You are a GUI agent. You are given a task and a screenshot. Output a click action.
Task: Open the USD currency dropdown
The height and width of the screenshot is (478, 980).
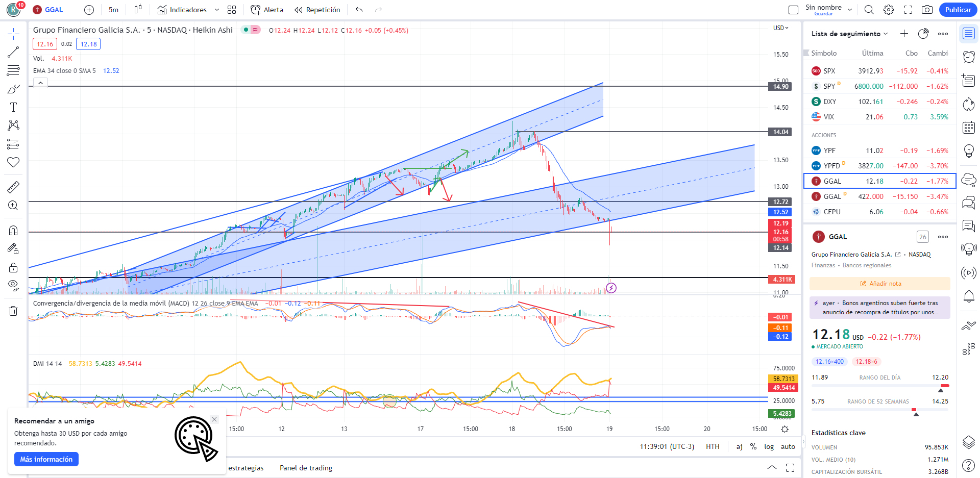pyautogui.click(x=780, y=28)
